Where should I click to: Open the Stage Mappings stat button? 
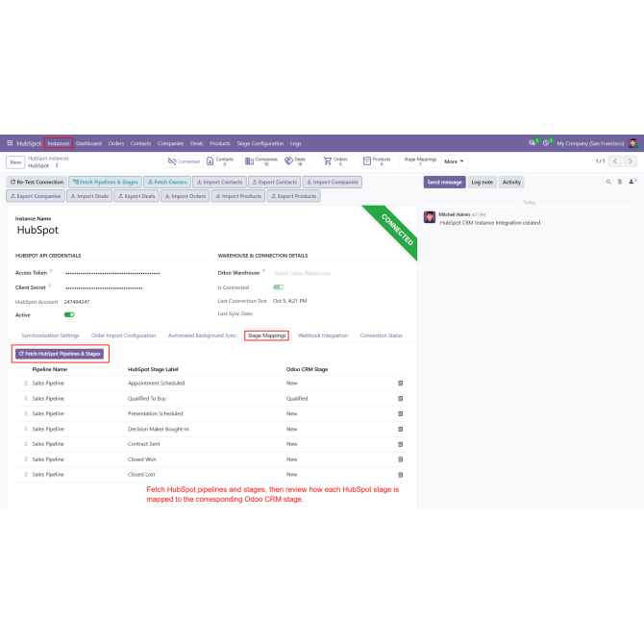[x=420, y=161]
